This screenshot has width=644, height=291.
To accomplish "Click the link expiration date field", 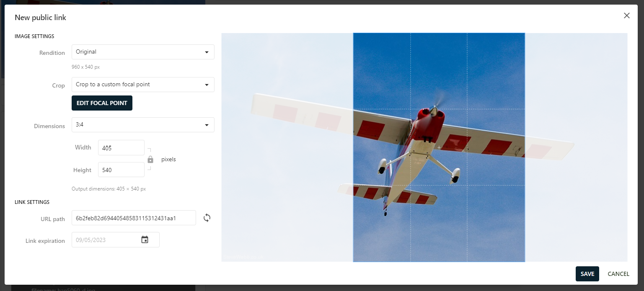I will [x=115, y=240].
